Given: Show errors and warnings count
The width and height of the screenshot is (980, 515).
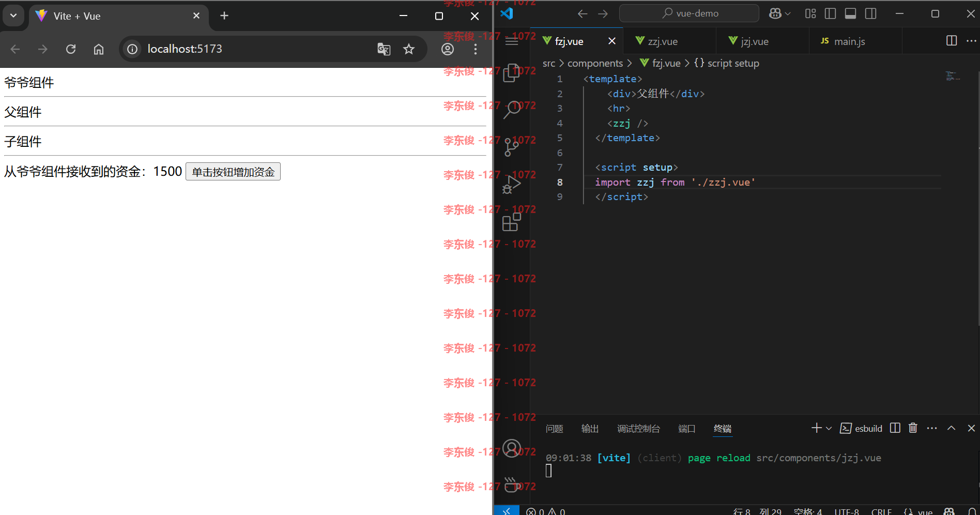Looking at the screenshot, I should pyautogui.click(x=546, y=511).
